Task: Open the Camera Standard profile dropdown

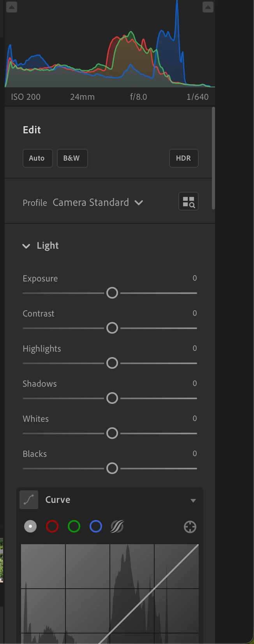Action: 98,202
